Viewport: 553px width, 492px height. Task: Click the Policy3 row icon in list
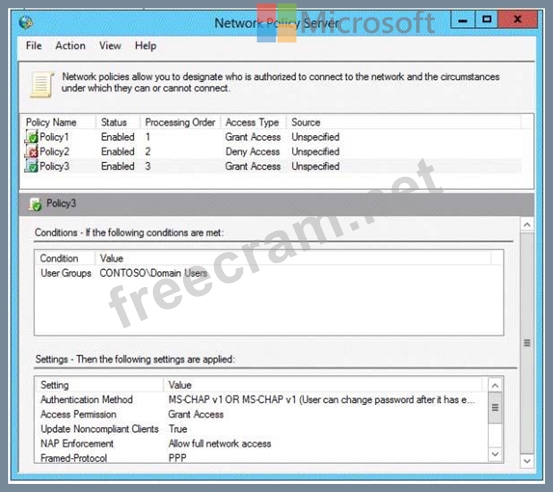31,166
